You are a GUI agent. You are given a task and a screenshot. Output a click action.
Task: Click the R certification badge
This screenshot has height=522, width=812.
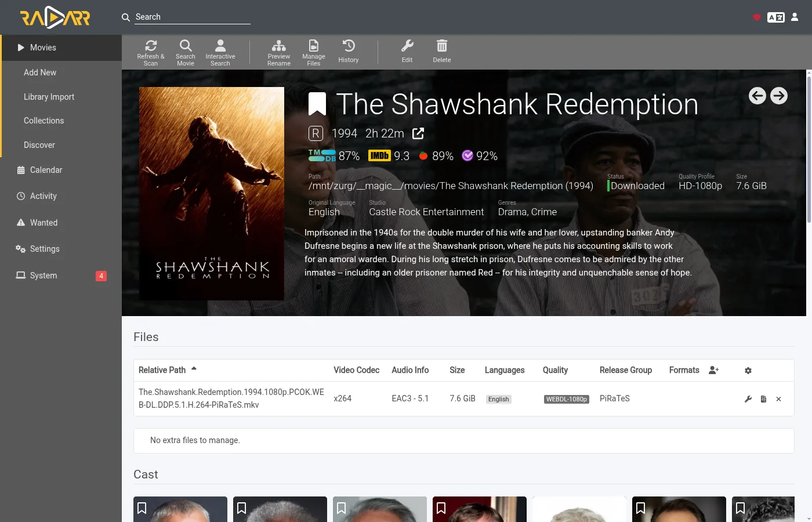[316, 133]
